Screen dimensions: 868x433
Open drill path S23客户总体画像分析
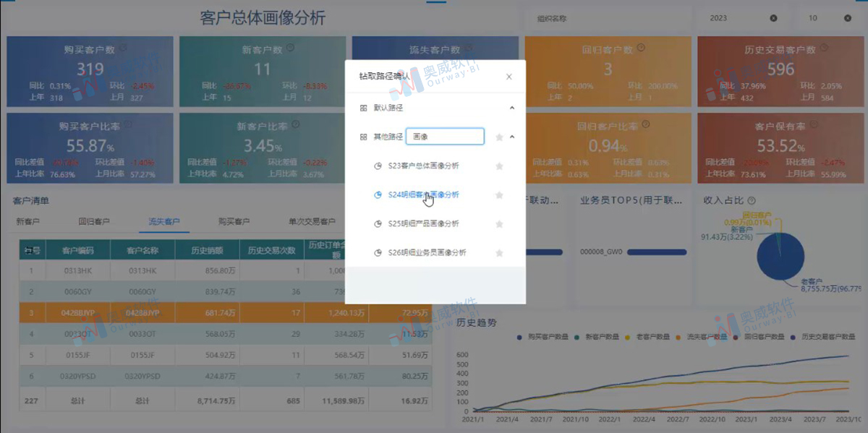tap(423, 166)
